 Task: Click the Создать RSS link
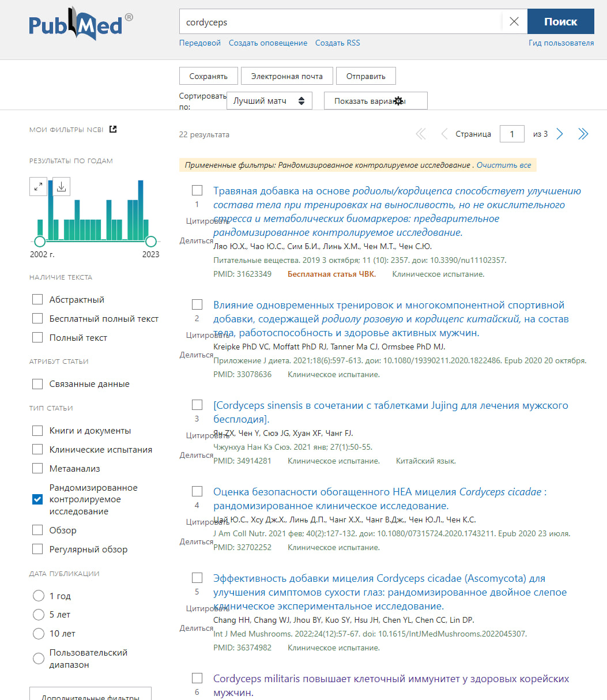[x=337, y=43]
